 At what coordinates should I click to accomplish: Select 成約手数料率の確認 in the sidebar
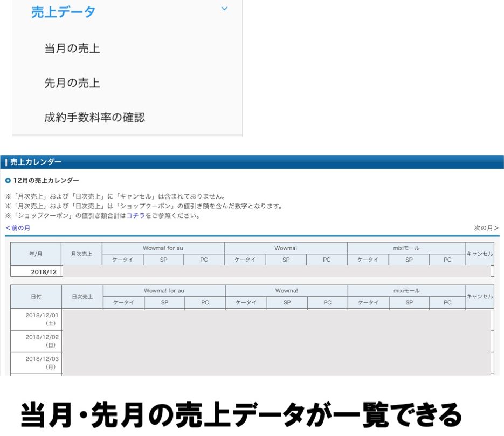coord(94,117)
